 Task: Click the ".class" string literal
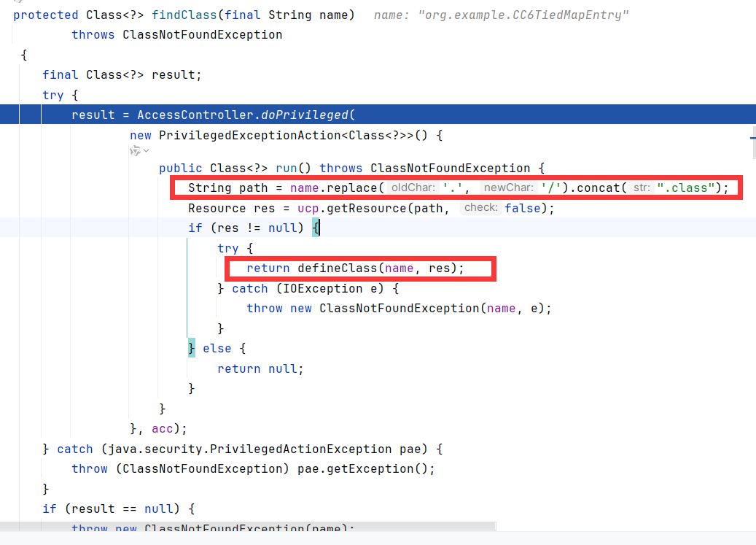pyautogui.click(x=685, y=188)
